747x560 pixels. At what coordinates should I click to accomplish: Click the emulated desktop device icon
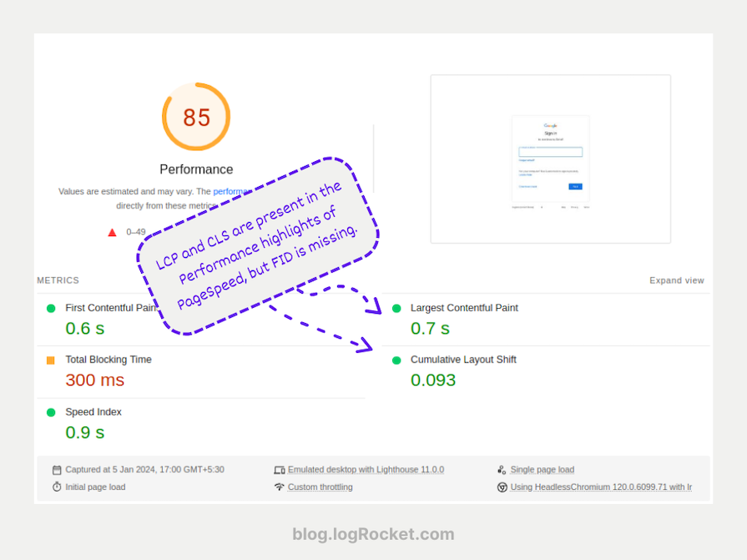pyautogui.click(x=283, y=469)
